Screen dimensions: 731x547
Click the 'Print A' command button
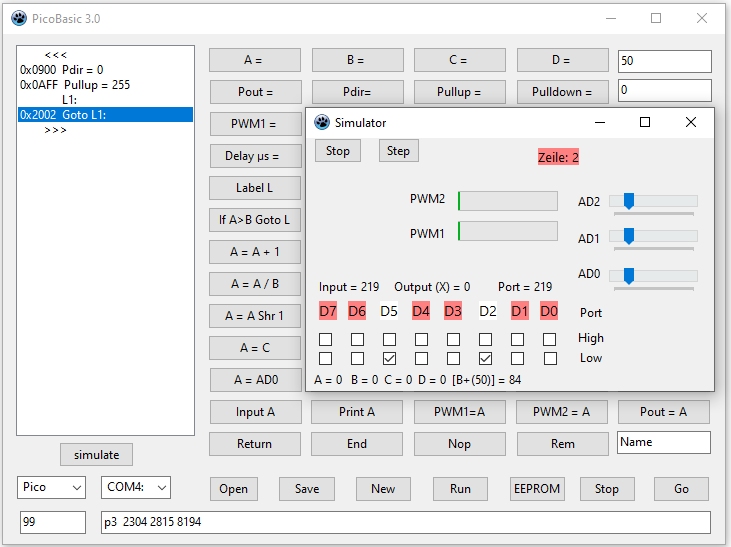[357, 412]
